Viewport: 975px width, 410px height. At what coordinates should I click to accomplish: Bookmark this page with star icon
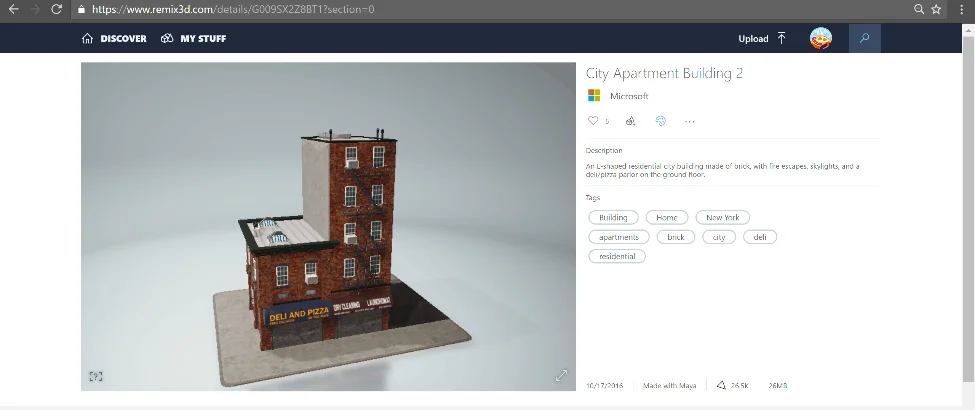(x=936, y=9)
